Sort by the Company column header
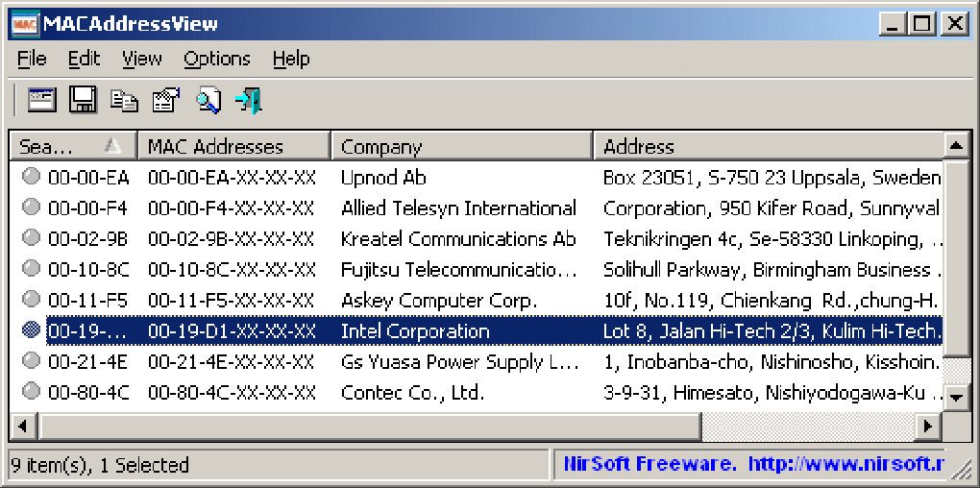The height and width of the screenshot is (488, 980). click(x=462, y=146)
